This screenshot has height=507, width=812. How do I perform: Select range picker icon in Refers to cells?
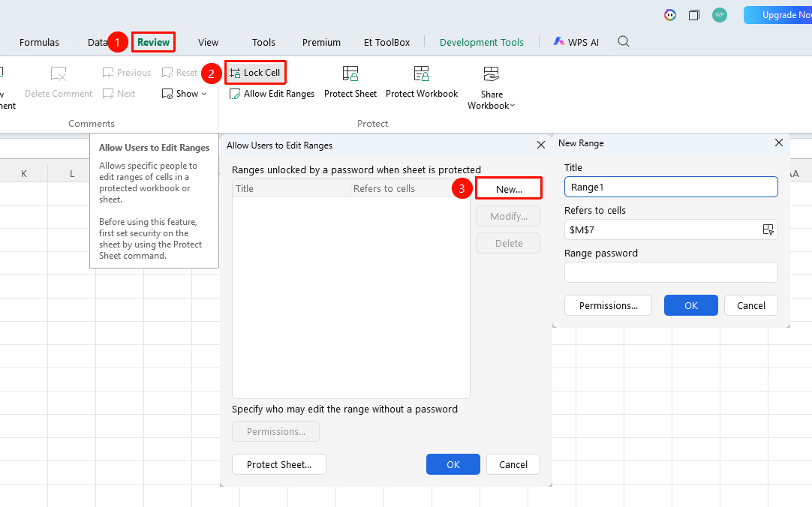[x=768, y=229]
